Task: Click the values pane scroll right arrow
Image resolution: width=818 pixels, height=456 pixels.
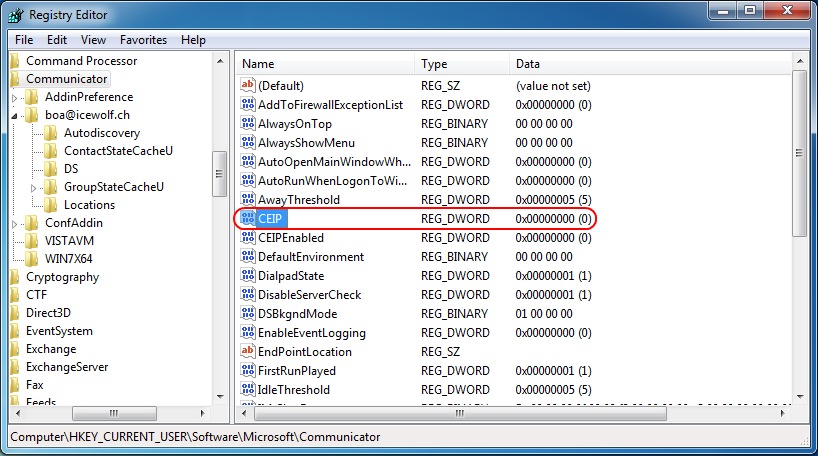Action: click(x=783, y=413)
